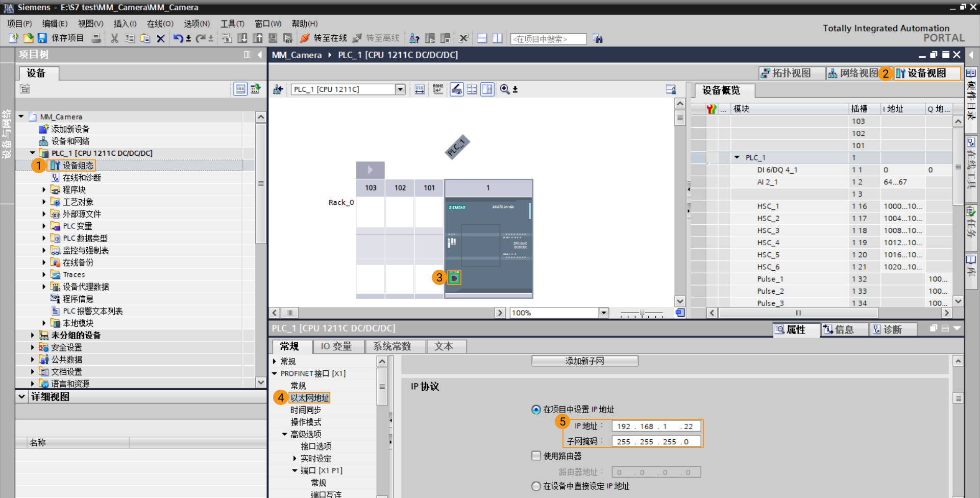
Task: Select the 在项目中设置 IP 地址 radio button
Action: [x=535, y=409]
